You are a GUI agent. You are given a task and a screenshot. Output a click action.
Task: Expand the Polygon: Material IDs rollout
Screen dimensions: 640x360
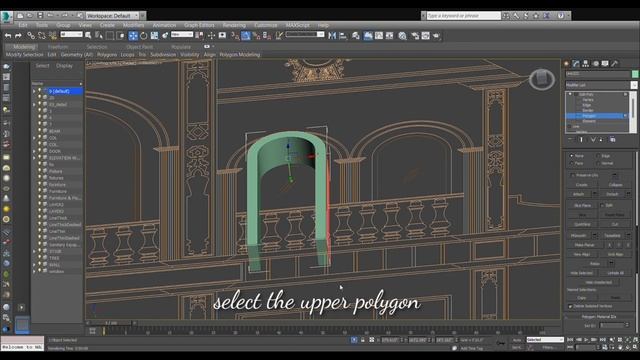(x=598, y=317)
